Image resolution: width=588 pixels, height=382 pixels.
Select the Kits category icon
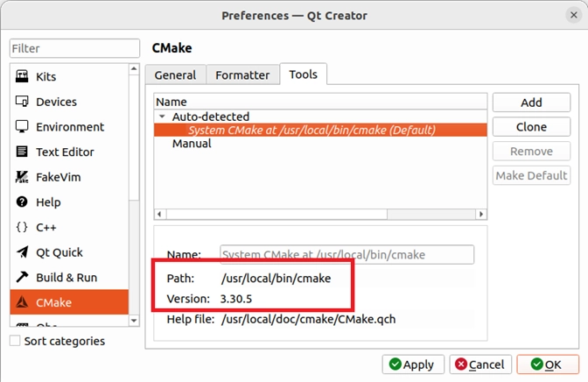23,77
